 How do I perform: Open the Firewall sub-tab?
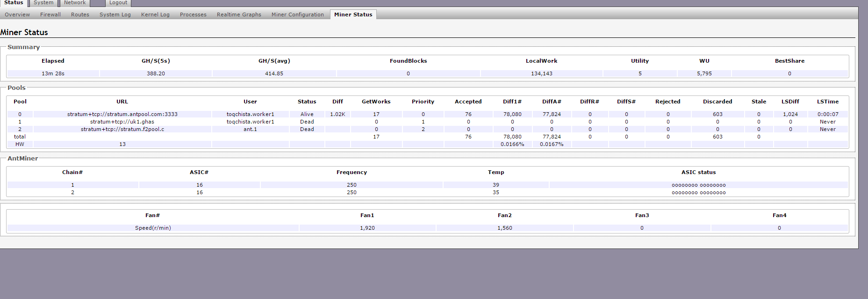click(x=50, y=15)
